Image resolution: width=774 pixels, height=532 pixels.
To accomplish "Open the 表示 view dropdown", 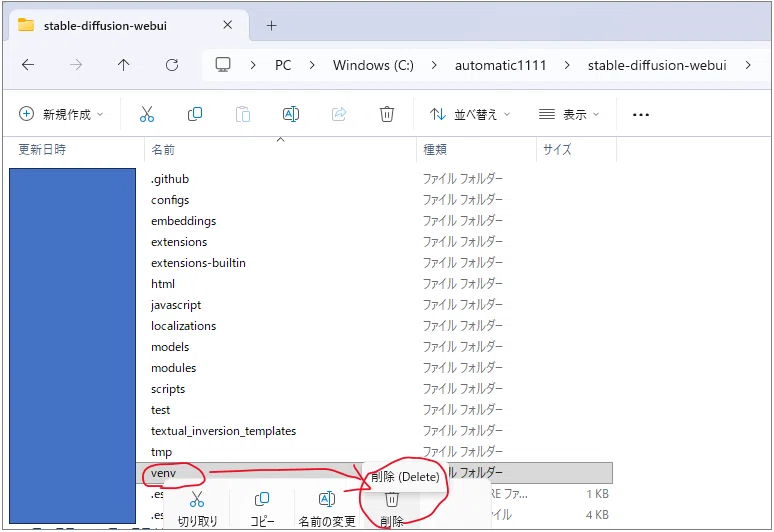I will coord(569,114).
